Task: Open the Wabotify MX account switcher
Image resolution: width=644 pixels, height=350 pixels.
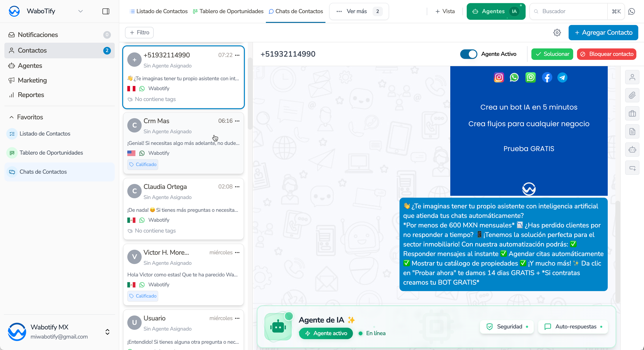Action: pyautogui.click(x=107, y=332)
